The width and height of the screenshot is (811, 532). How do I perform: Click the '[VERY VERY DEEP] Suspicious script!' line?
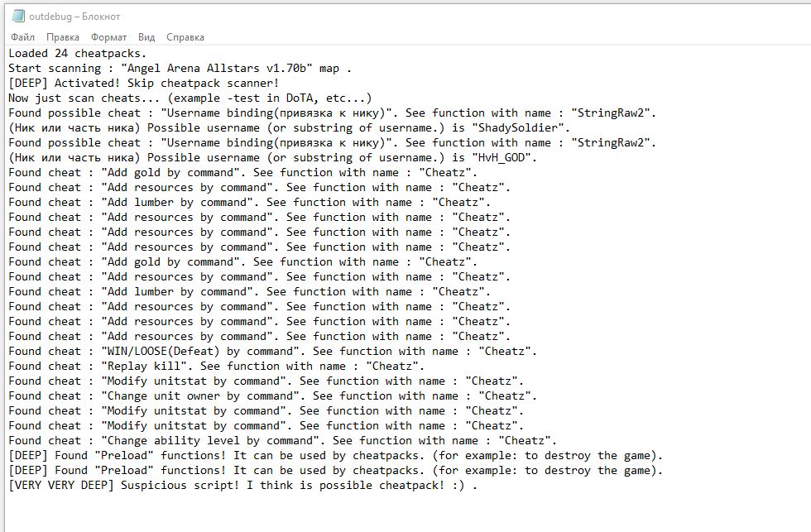point(242,486)
